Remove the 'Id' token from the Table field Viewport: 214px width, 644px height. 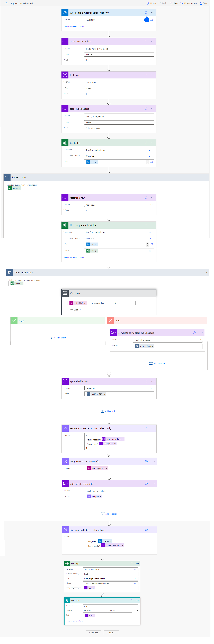click(95, 251)
